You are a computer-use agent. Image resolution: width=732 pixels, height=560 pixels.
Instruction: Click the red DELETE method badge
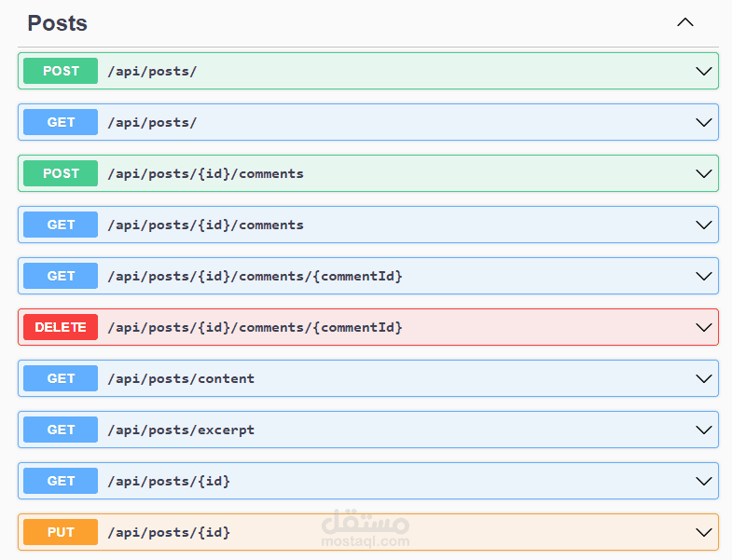61,327
